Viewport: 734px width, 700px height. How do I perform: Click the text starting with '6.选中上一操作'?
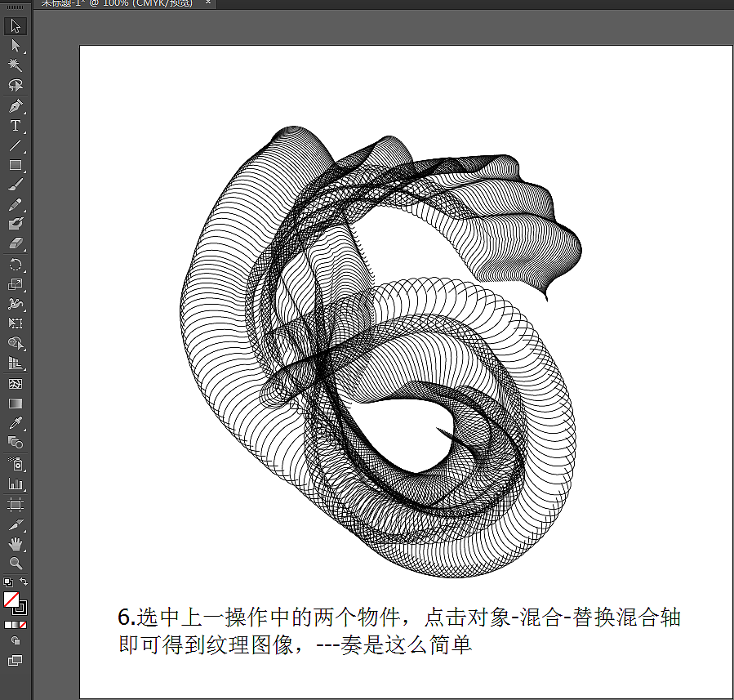pos(398,618)
